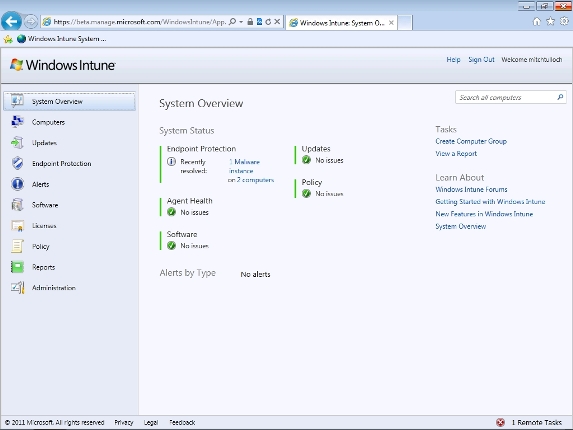Open browser Favorites star icon

pos(550,22)
